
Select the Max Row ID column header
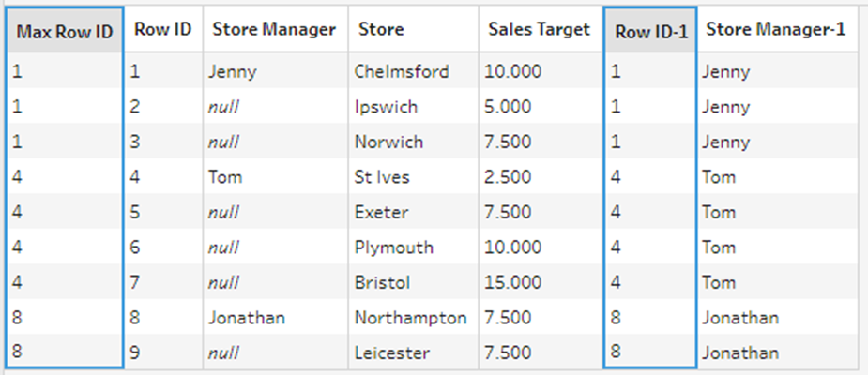click(x=65, y=32)
